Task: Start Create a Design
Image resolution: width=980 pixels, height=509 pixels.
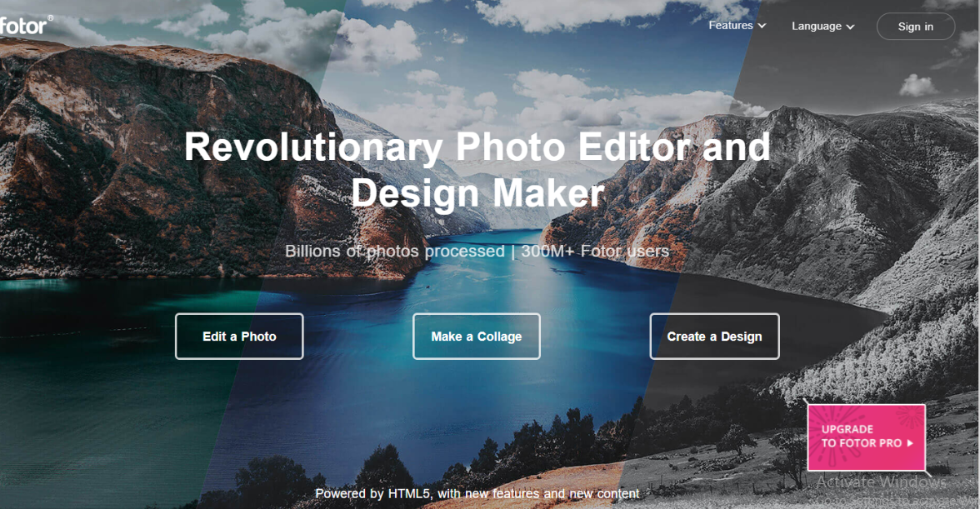Action: [714, 336]
